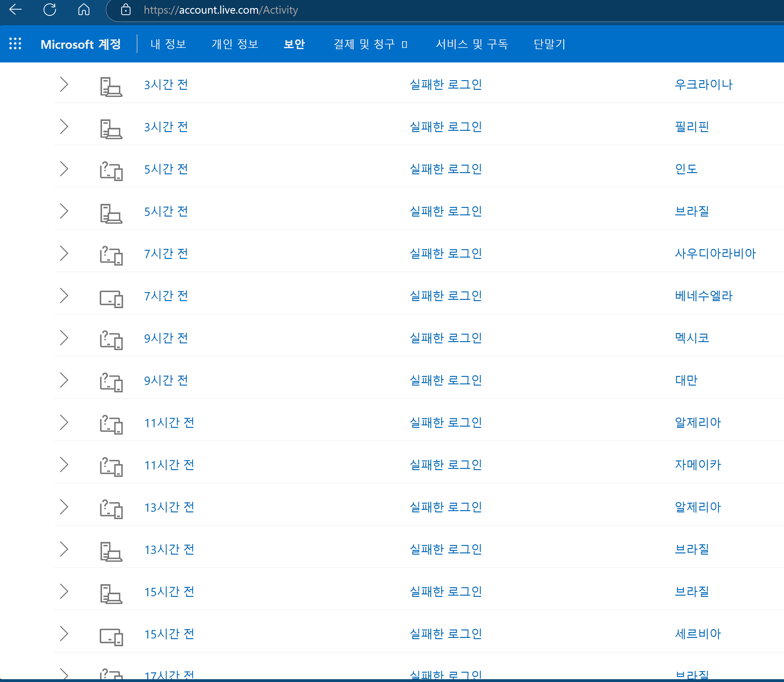Expand the Mexico failed login row
This screenshot has height=682, width=784.
[64, 337]
